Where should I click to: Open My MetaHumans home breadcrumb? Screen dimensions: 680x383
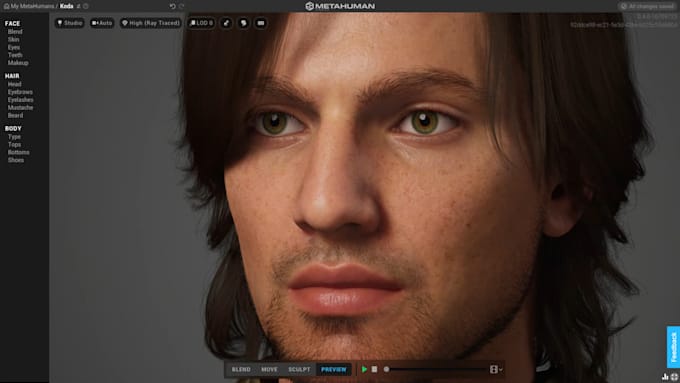[29, 6]
